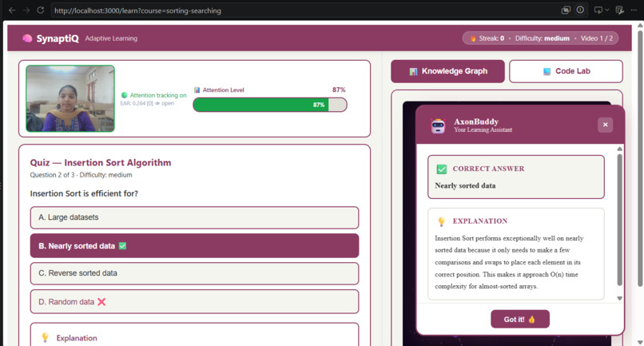
Task: Click the Attention Level chart icon
Action: point(197,89)
